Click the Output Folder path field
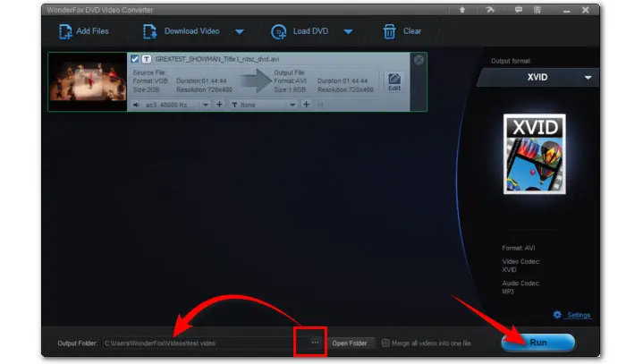 [x=206, y=343]
